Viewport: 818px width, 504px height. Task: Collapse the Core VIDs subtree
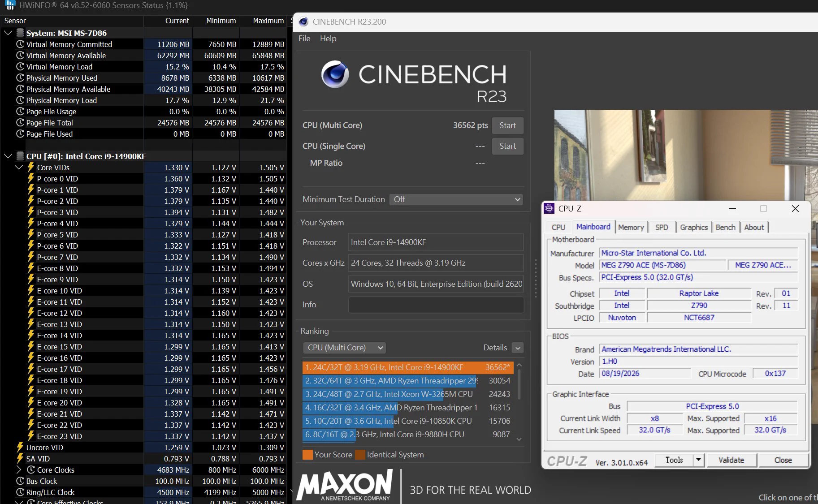pyautogui.click(x=19, y=167)
